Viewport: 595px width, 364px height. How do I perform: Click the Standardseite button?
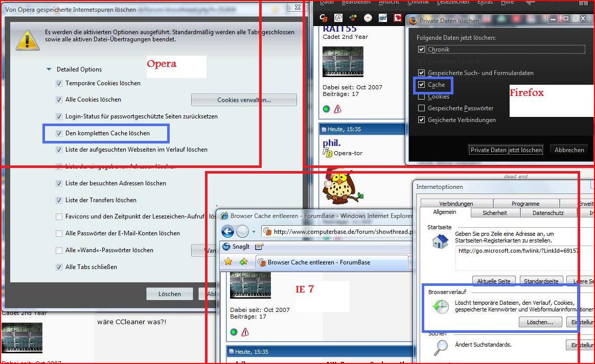(541, 281)
